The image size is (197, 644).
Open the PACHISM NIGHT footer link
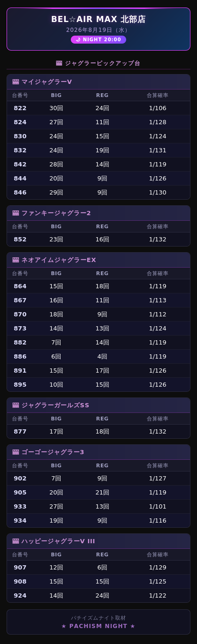coord(98,626)
